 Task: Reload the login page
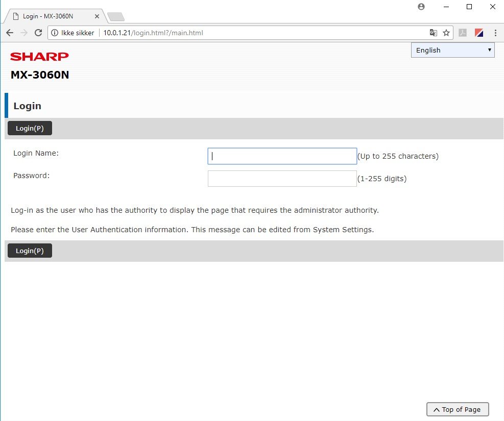[38, 33]
